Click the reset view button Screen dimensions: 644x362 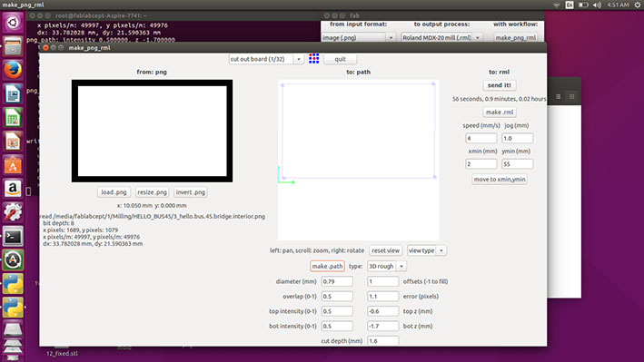coord(385,250)
